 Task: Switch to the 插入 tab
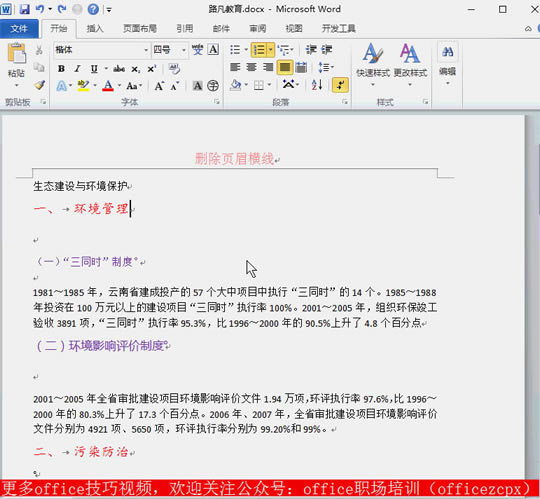(95, 28)
